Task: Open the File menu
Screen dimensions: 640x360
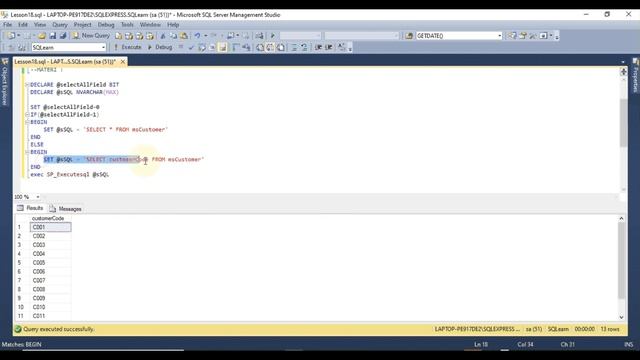Action: click(7, 25)
